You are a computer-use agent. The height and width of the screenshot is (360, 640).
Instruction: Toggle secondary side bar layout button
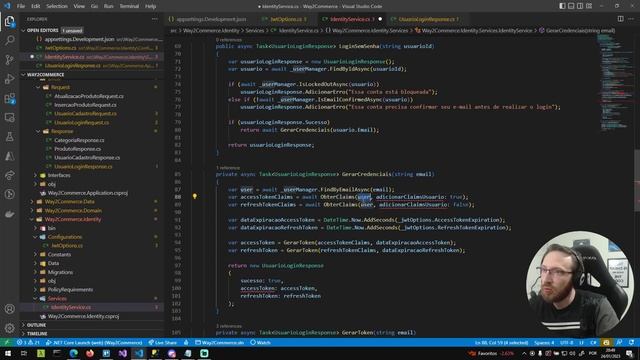coord(580,6)
